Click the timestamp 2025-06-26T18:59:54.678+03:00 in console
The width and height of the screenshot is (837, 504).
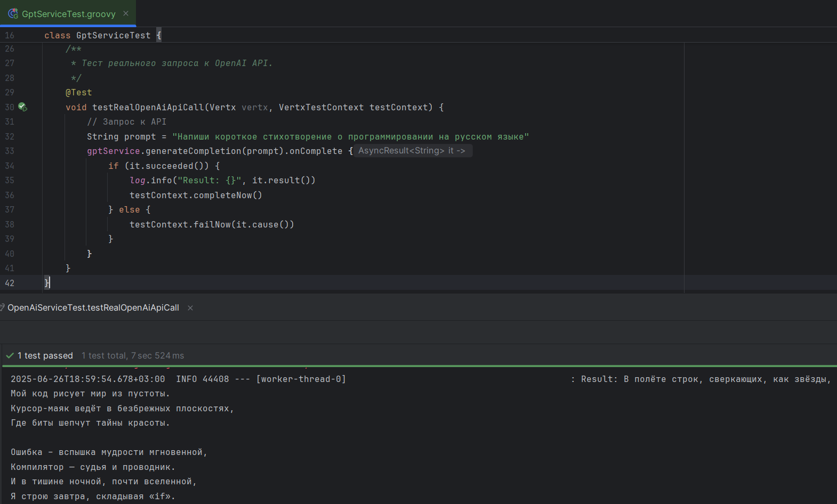(x=88, y=379)
